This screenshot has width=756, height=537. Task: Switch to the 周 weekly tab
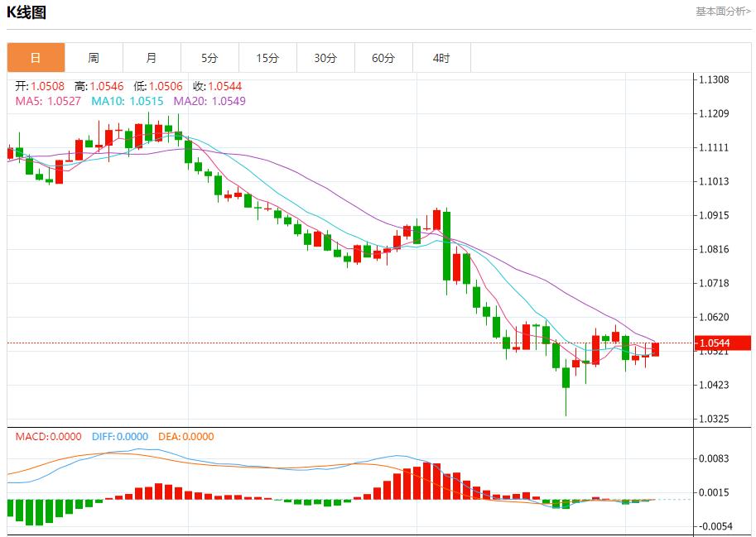[94, 58]
